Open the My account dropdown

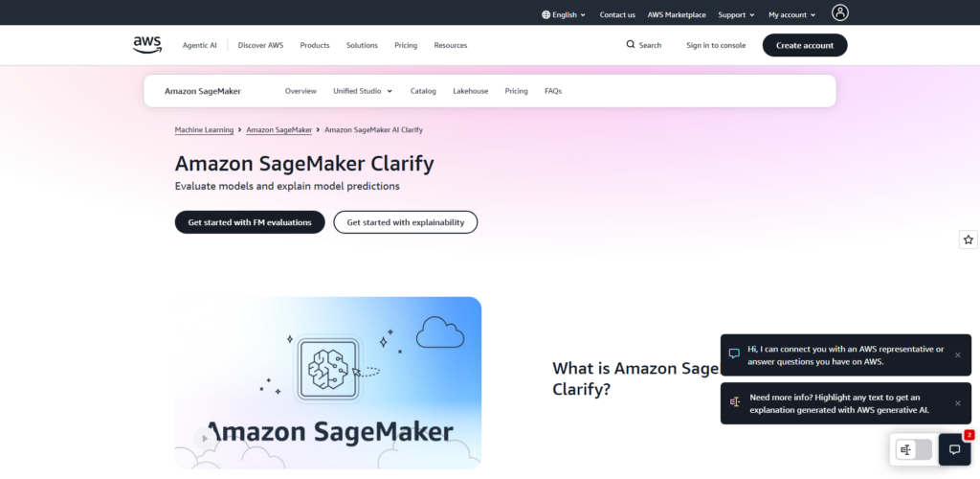791,14
